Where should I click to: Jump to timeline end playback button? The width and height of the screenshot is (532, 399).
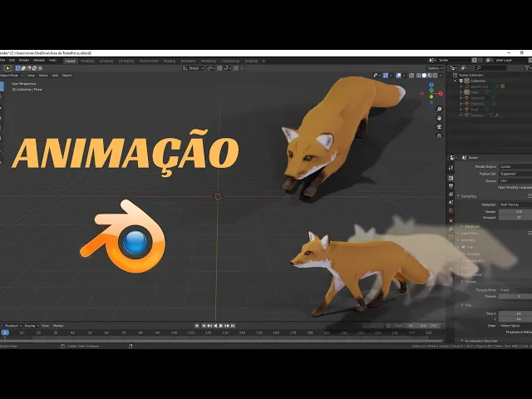[233, 325]
